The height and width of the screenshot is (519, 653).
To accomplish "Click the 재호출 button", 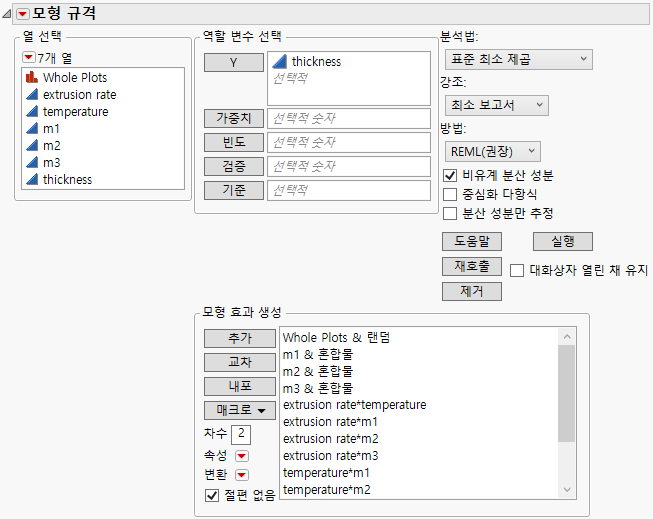I will tap(472, 266).
